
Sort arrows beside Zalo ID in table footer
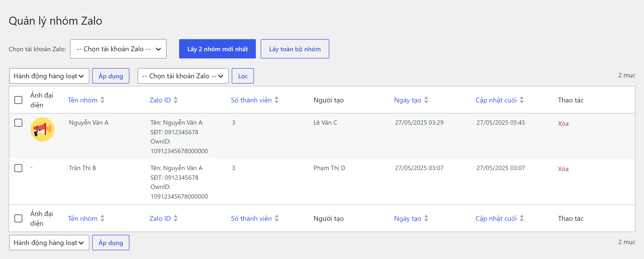tap(175, 218)
